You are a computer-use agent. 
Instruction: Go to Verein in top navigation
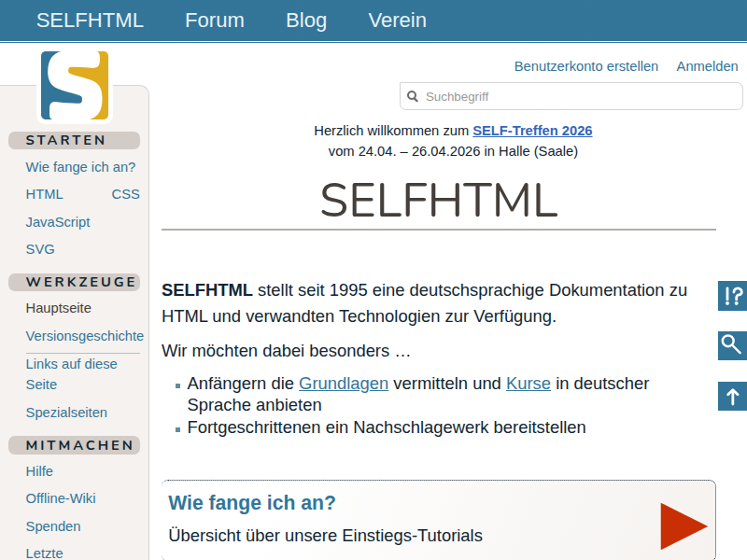point(397,21)
